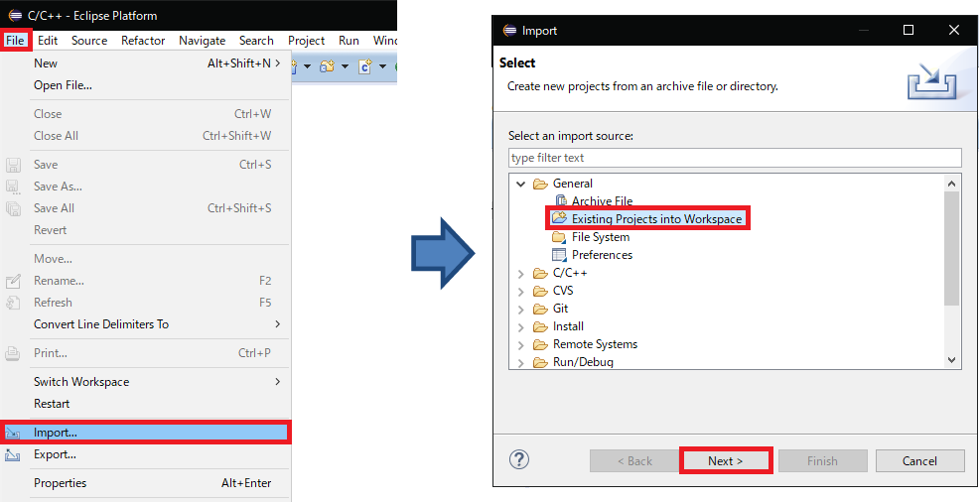Click the Archive File icon in import tree
Screen dimensions: 980x502
coord(561,201)
